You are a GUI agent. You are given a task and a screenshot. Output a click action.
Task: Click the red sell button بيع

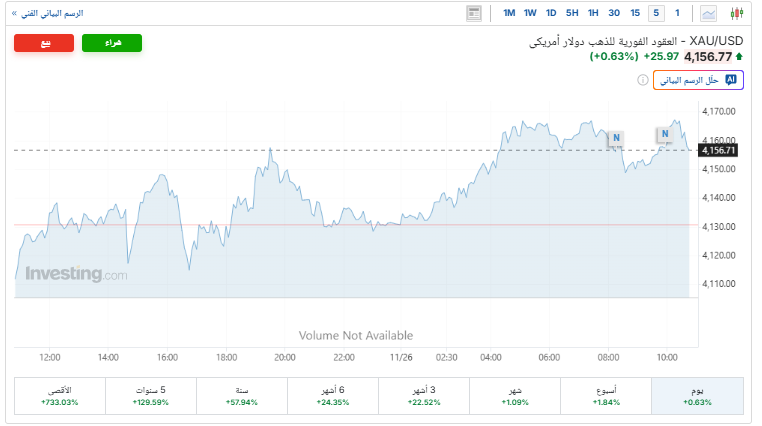tap(44, 43)
